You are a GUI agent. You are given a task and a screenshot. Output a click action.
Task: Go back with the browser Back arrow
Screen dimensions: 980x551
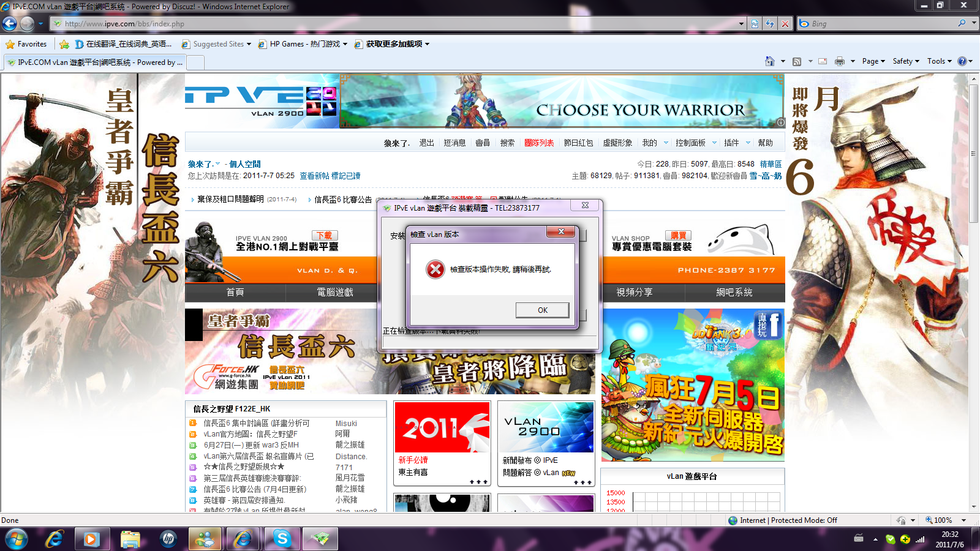pos(9,24)
